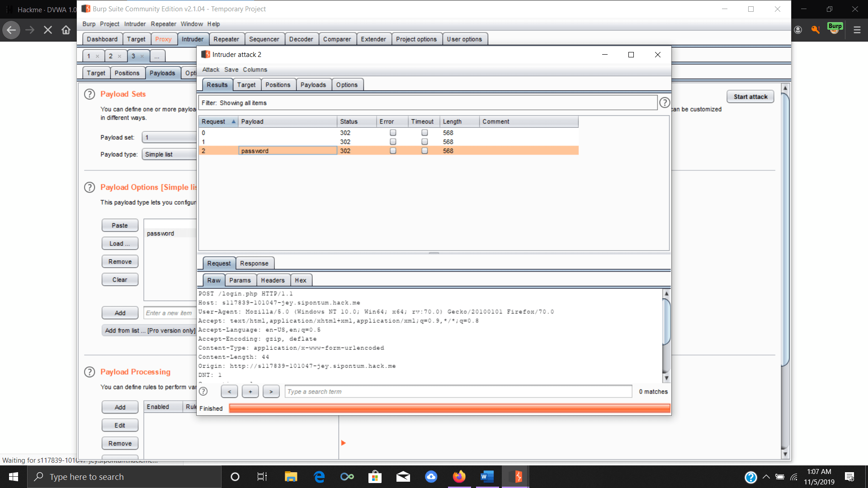
Task: Click the Finished attack progress bar
Action: pyautogui.click(x=449, y=408)
